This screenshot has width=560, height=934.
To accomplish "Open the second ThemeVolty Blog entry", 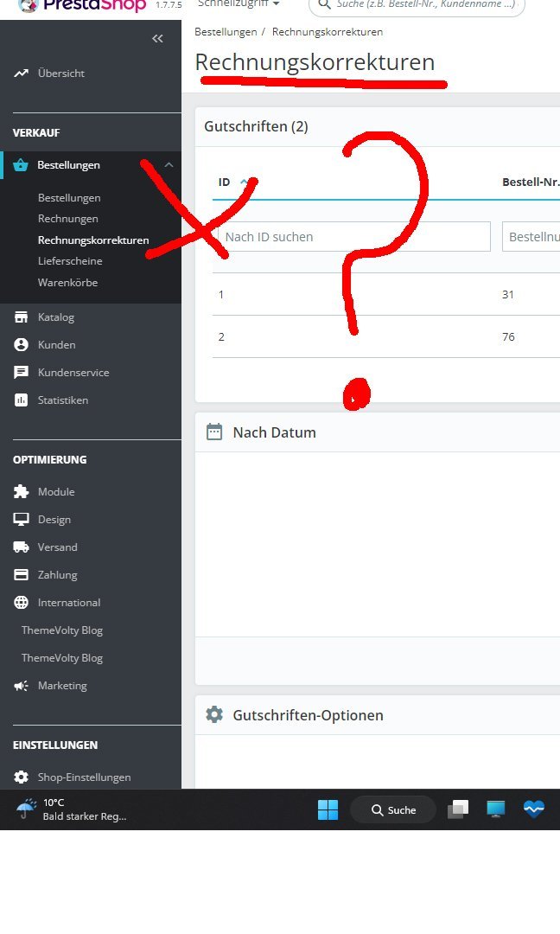I will point(62,657).
